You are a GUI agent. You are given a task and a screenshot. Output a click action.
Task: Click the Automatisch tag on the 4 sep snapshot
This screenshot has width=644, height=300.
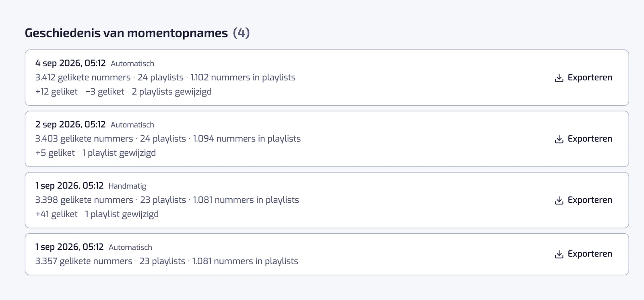click(x=132, y=64)
